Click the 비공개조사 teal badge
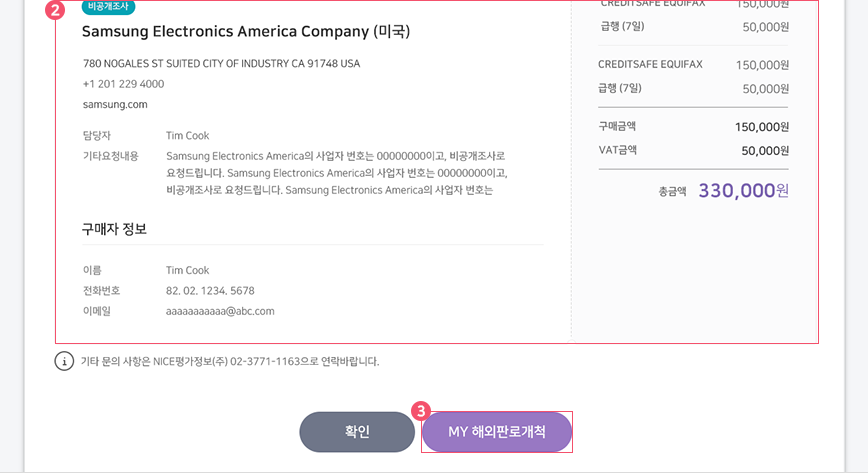868x473 pixels. point(108,7)
